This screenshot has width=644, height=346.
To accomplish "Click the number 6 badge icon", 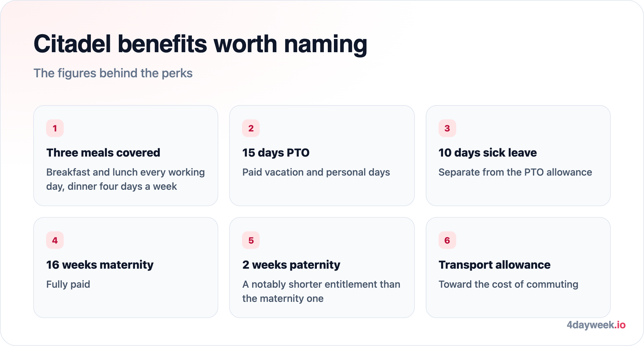I will pos(447,240).
